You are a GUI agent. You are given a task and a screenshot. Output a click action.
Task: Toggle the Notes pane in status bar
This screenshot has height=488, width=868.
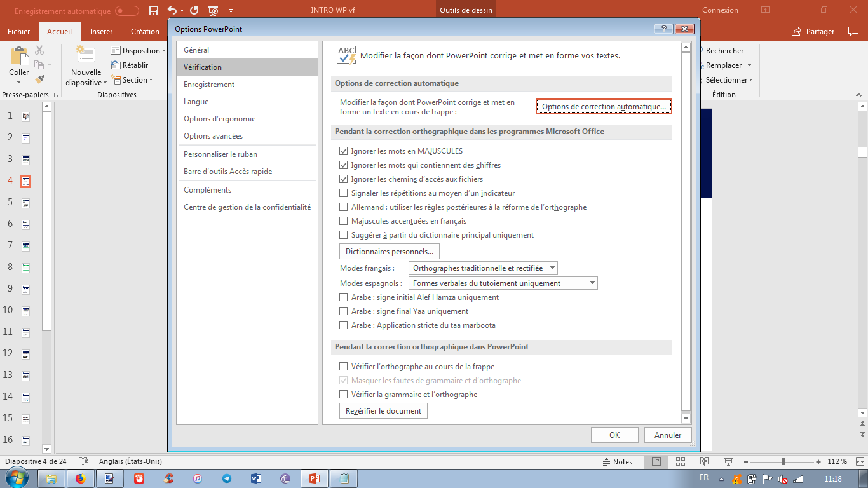tap(618, 462)
